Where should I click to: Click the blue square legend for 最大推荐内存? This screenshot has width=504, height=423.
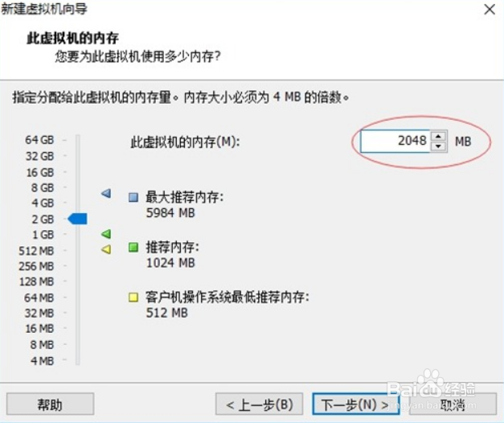point(133,197)
